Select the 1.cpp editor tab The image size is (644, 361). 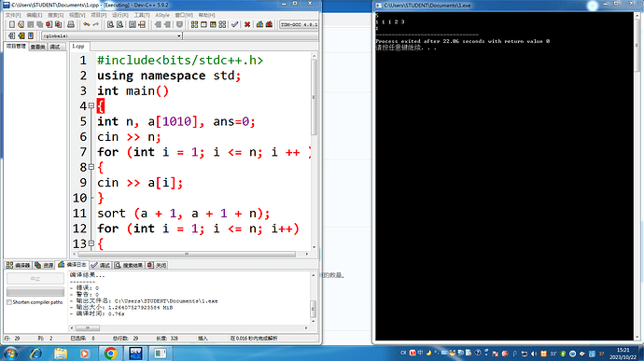pyautogui.click(x=78, y=47)
